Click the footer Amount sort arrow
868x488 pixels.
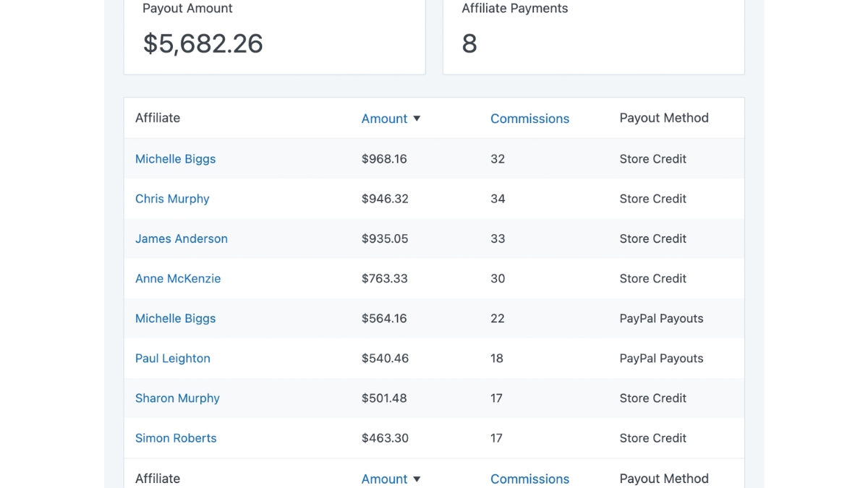tap(417, 479)
